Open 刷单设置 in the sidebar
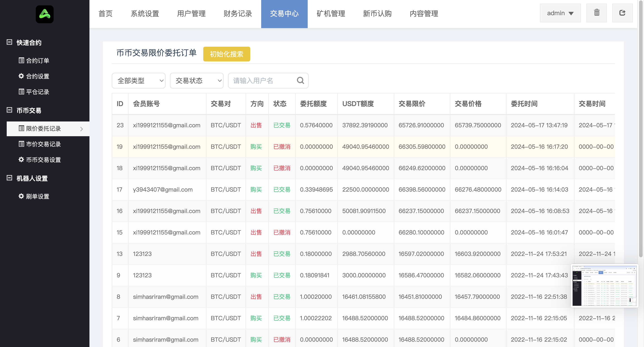 click(38, 196)
